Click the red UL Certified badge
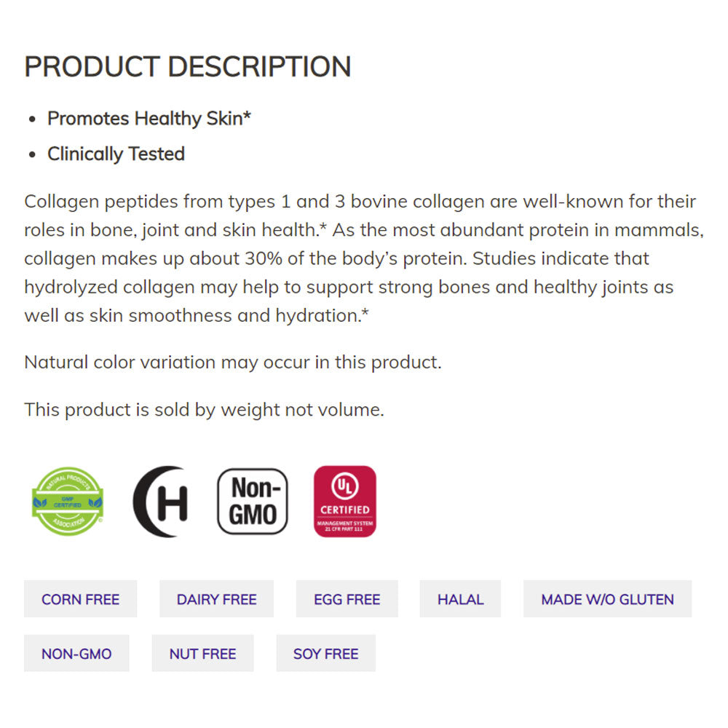Image resolution: width=728 pixels, height=728 pixels. pyautogui.click(x=344, y=502)
